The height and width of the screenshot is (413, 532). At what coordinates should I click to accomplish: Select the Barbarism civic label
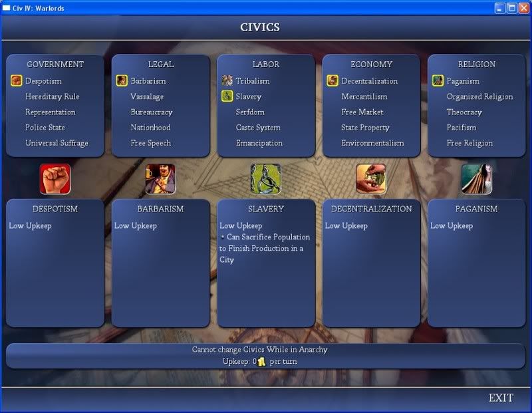[148, 81]
